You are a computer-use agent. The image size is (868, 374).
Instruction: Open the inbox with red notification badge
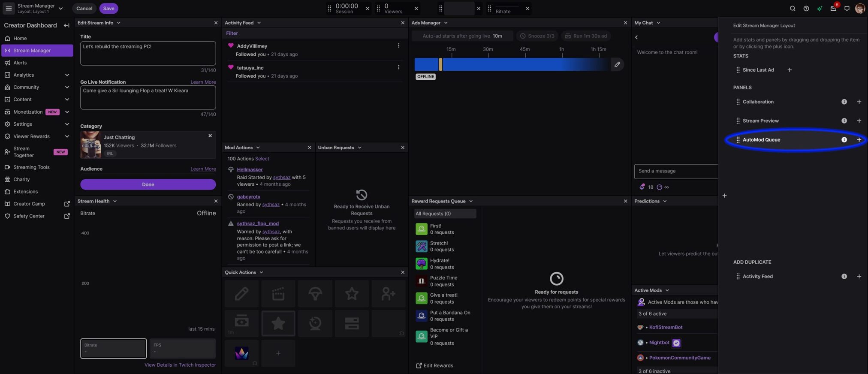point(833,9)
